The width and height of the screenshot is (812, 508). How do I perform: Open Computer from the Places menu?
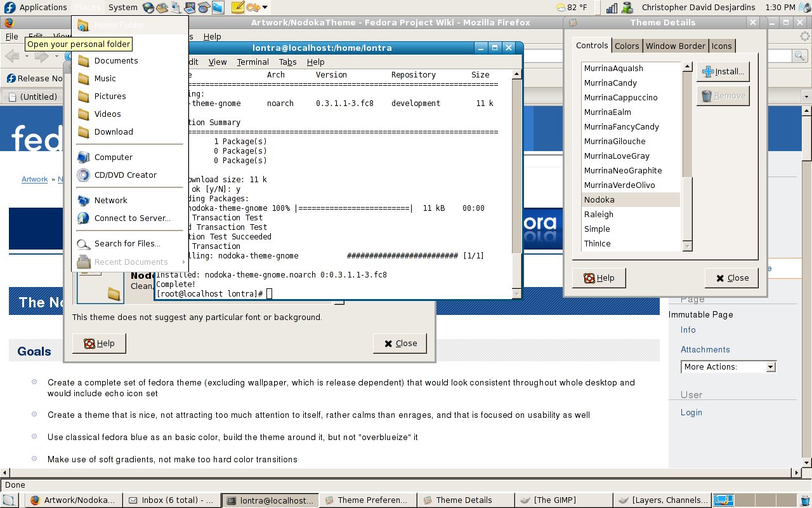coord(129,157)
